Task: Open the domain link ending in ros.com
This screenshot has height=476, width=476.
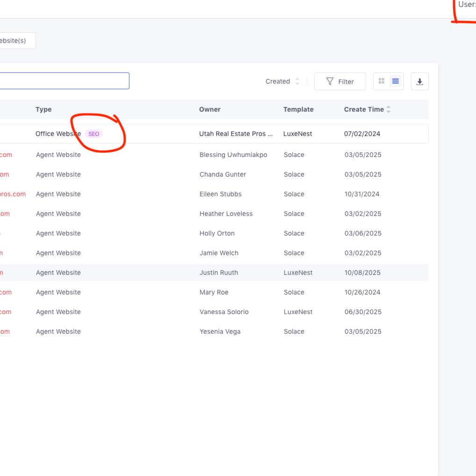Action: click(x=13, y=194)
